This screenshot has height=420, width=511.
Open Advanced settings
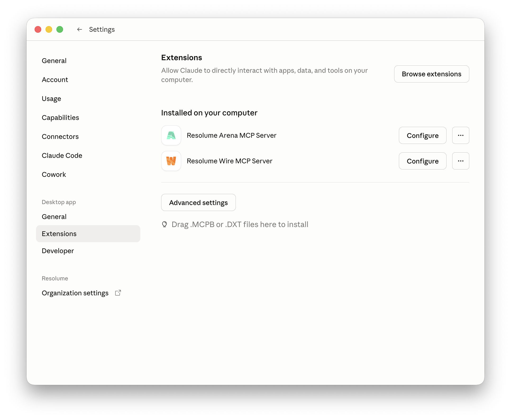point(198,202)
